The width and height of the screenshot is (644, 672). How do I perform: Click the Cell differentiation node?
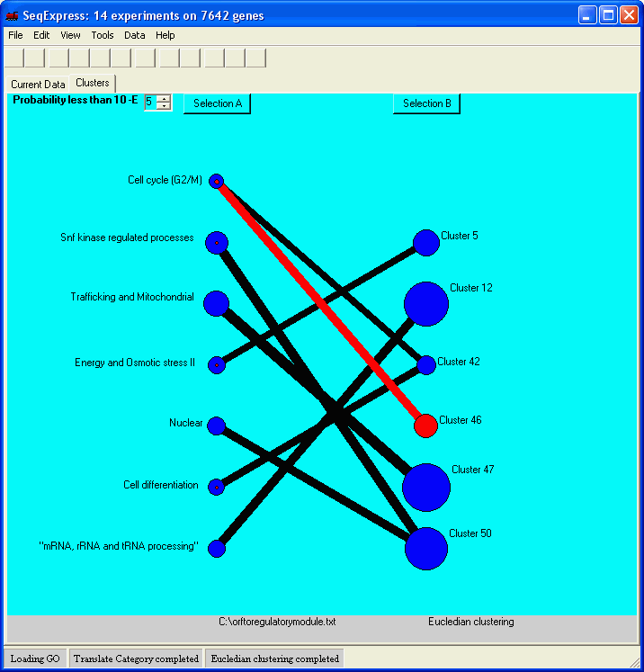point(216,487)
